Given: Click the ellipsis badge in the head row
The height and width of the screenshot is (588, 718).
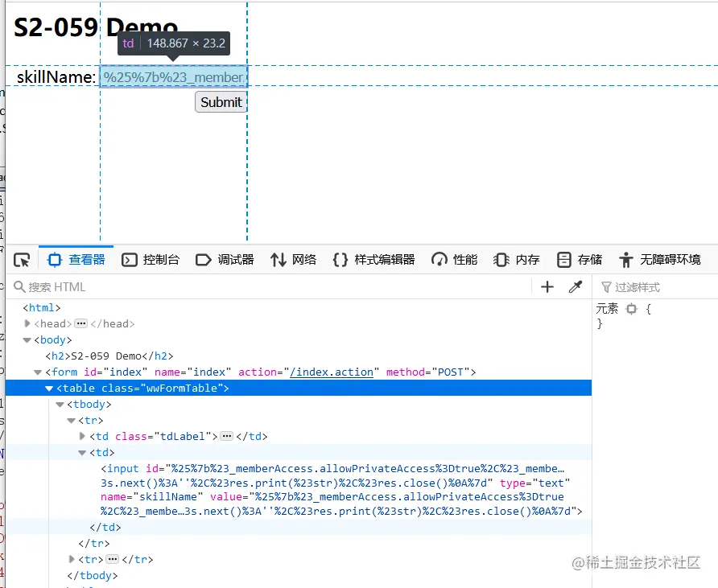Looking at the screenshot, I should [x=81, y=323].
